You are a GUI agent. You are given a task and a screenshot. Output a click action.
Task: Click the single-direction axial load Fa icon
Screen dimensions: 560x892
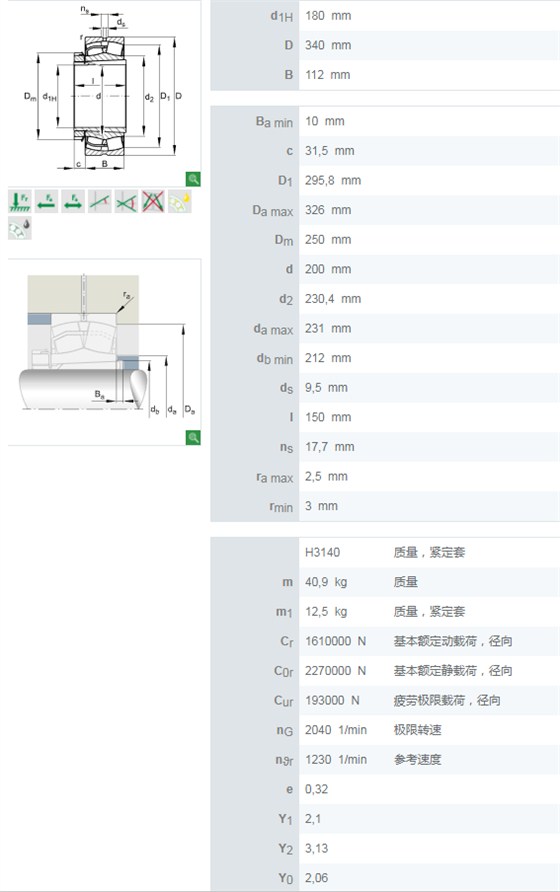click(47, 201)
